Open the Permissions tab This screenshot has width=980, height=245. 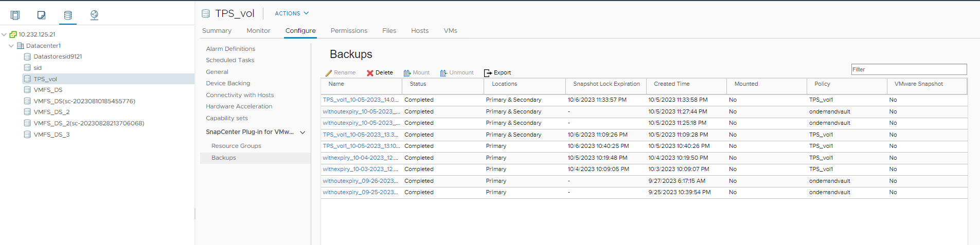(x=349, y=31)
